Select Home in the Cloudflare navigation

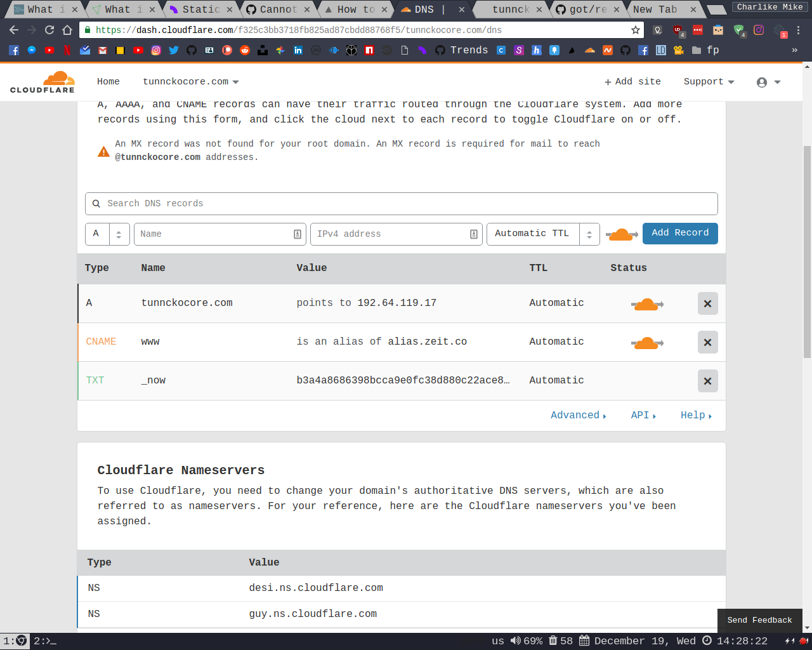(x=108, y=81)
